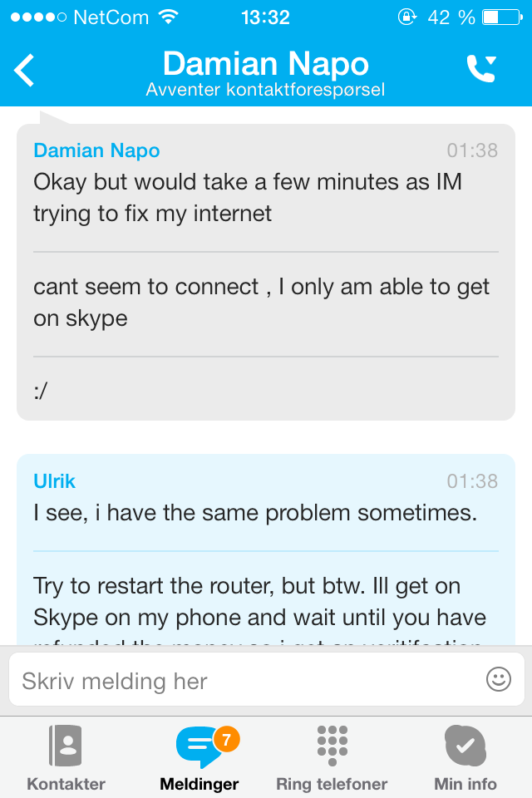Tap the Ulrik sender name in message
Image resolution: width=532 pixels, height=798 pixels.
(x=55, y=481)
